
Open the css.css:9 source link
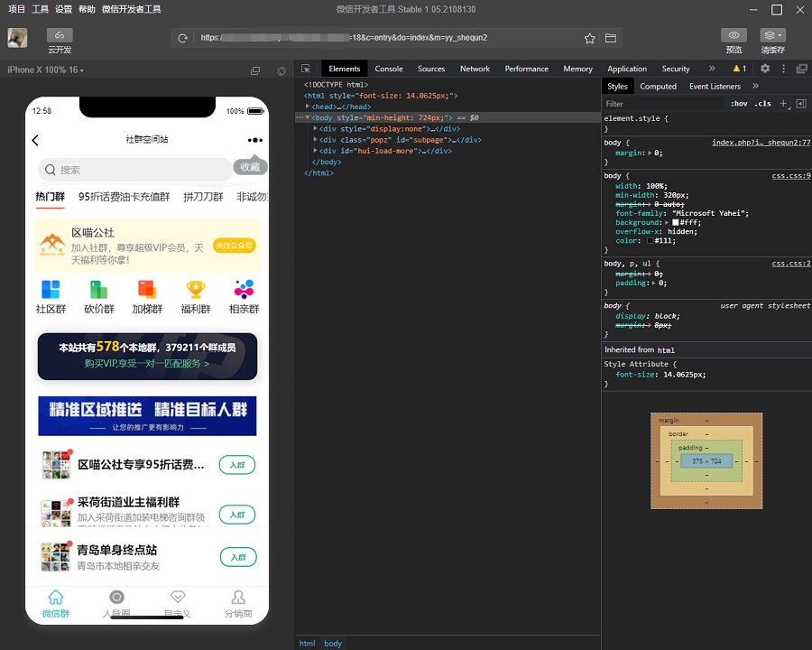pos(790,176)
